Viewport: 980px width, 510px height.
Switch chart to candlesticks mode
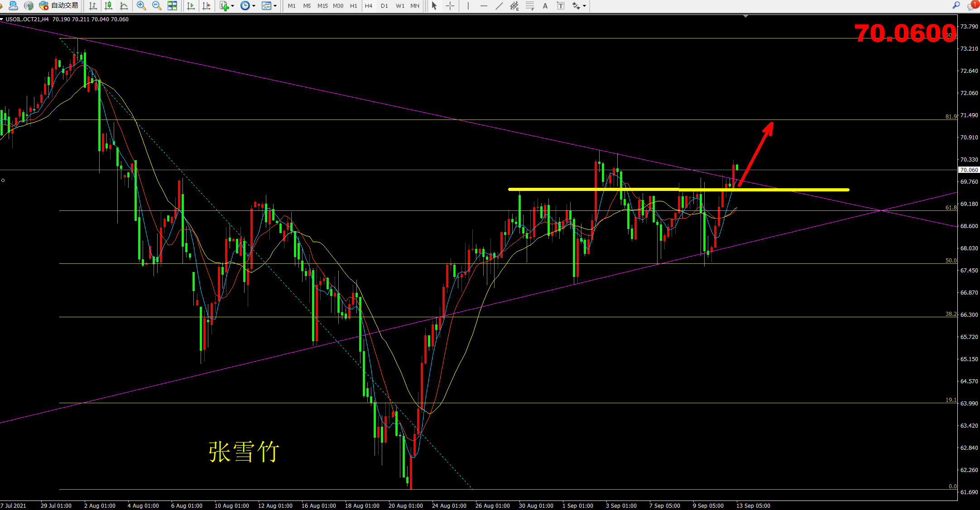point(108,6)
